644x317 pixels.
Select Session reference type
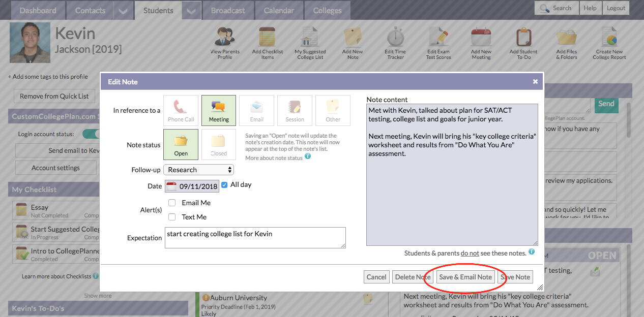[295, 110]
